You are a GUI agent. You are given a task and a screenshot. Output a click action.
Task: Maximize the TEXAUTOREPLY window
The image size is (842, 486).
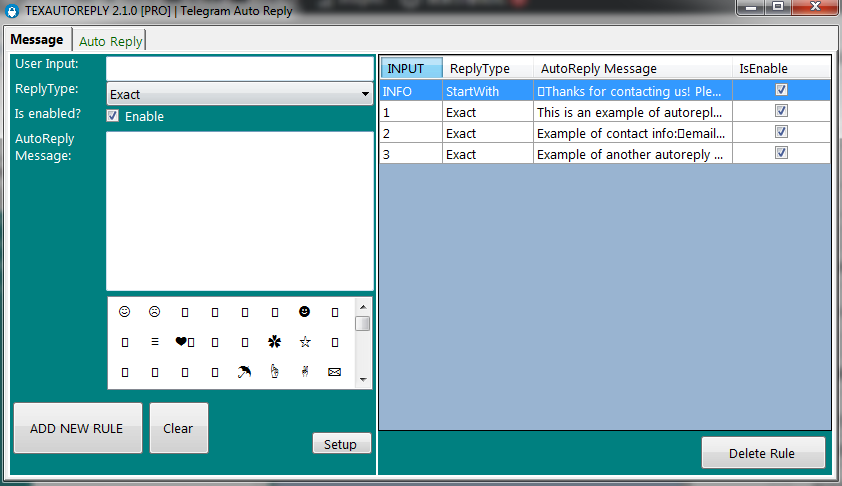[x=778, y=7]
